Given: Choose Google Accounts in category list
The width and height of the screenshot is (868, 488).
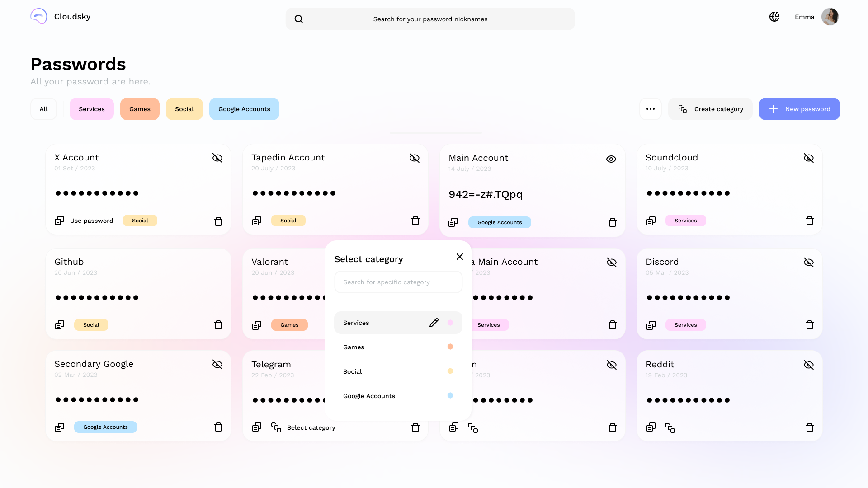Looking at the screenshot, I should coord(369,396).
